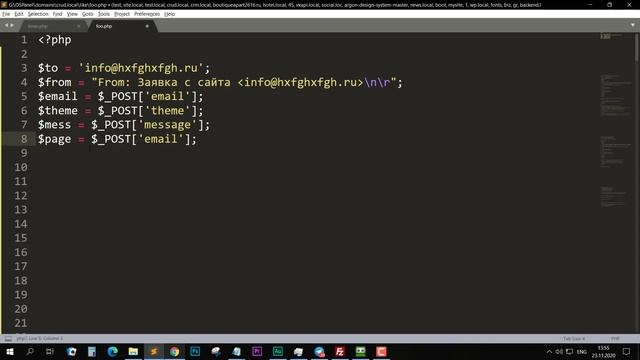This screenshot has width=640, height=360.
Task: Open the Calculator taskbar icon
Action: coord(92,351)
